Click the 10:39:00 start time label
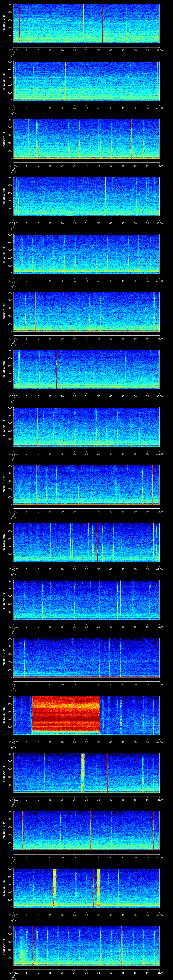Image resolution: width=173 pixels, height=980 pixels. point(13,511)
